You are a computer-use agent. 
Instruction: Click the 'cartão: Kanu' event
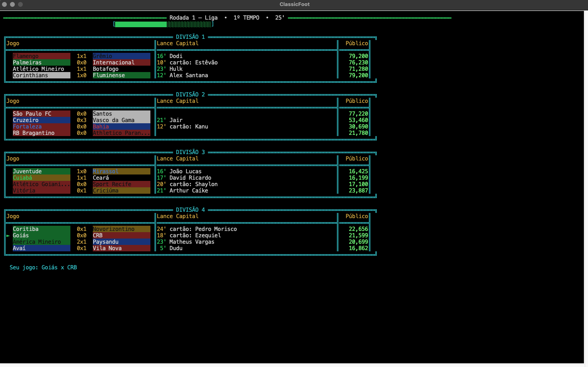pos(189,126)
